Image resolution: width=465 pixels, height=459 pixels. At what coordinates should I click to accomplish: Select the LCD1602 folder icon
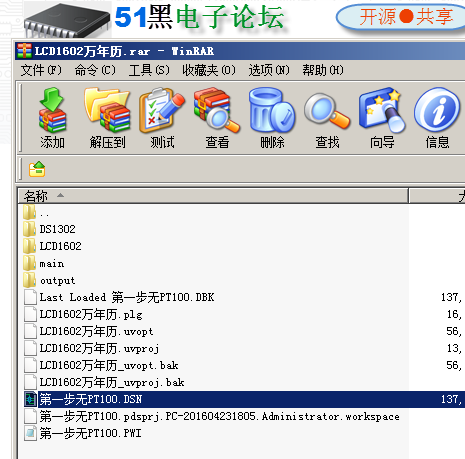[30, 246]
